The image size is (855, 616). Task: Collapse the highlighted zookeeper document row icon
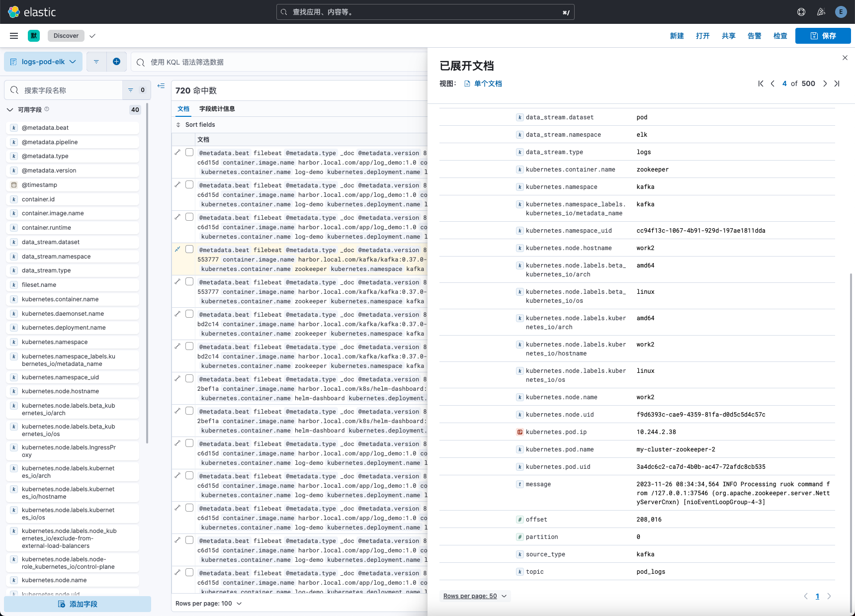pyautogui.click(x=177, y=249)
